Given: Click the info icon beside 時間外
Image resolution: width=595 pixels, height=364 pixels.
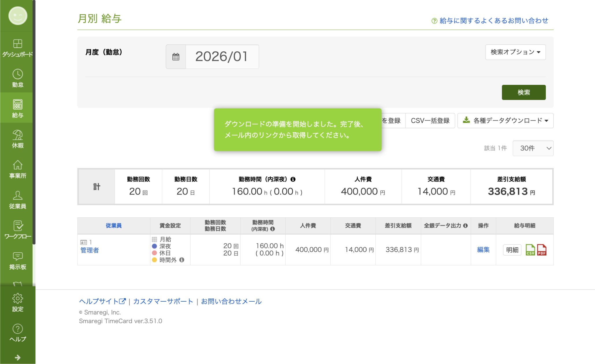Looking at the screenshot, I should (182, 260).
